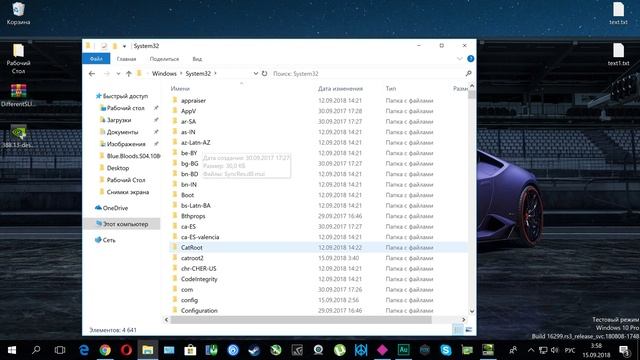This screenshot has width=640, height=360.
Task: Select the Boot folder
Action: pyautogui.click(x=187, y=195)
